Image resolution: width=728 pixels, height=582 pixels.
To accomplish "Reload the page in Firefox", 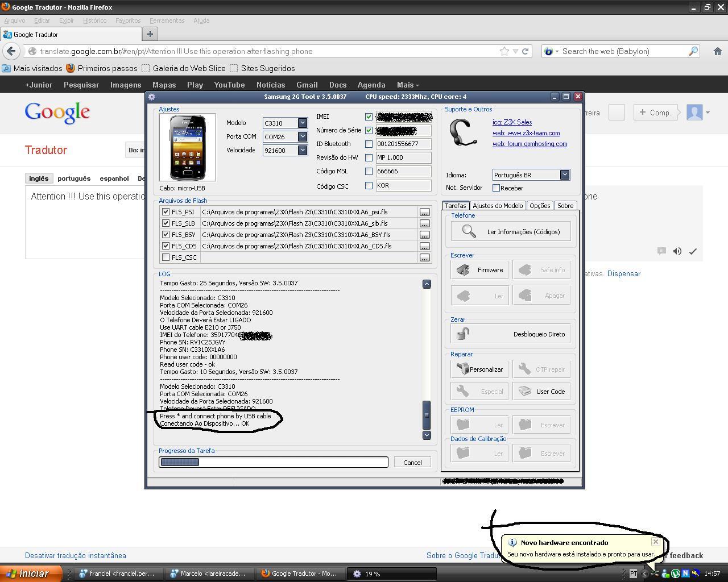I will 526,51.
